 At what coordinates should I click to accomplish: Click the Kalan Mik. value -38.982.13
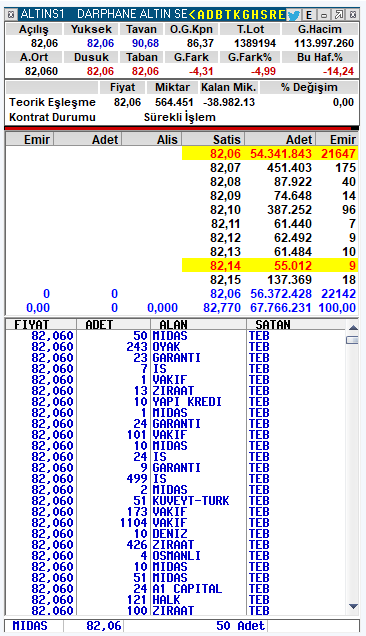coord(229,102)
